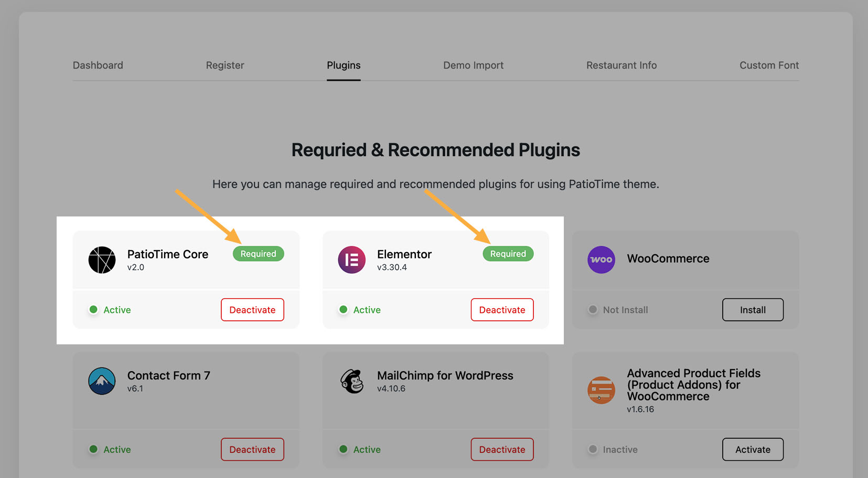Go to the Demo Import tab
The height and width of the screenshot is (478, 868).
click(x=473, y=66)
